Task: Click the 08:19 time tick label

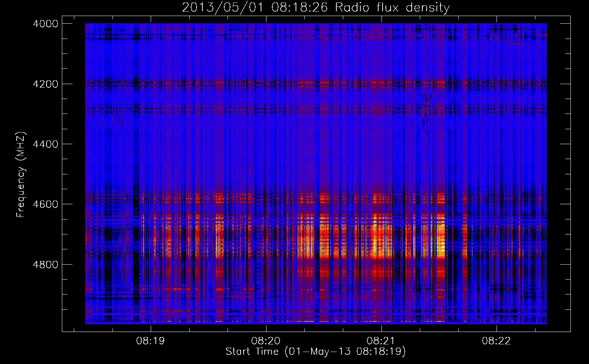Action: pyautogui.click(x=150, y=341)
